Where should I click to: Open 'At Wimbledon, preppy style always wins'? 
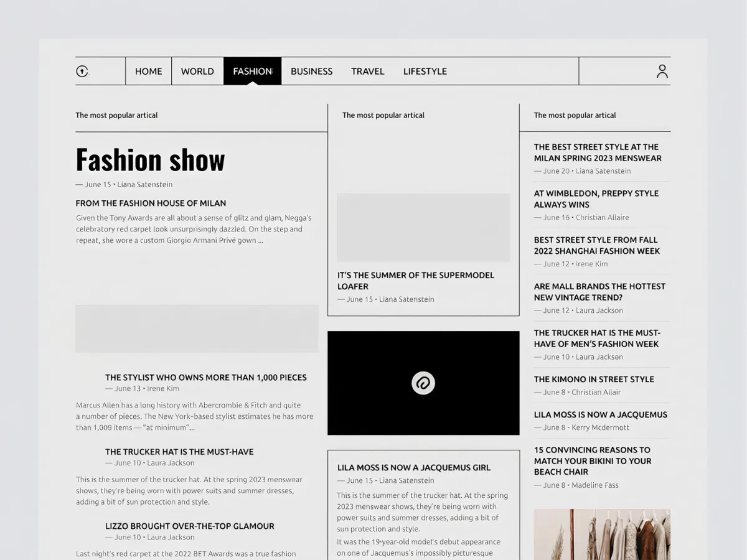596,198
